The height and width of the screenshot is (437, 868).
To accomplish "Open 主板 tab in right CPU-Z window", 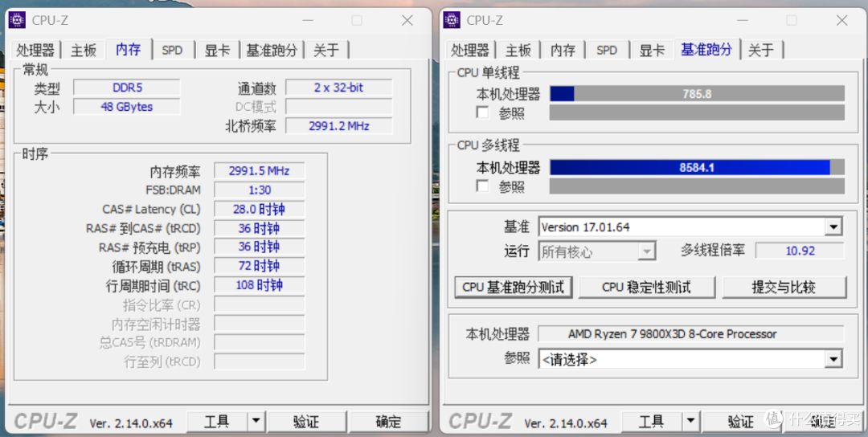I will [x=518, y=51].
